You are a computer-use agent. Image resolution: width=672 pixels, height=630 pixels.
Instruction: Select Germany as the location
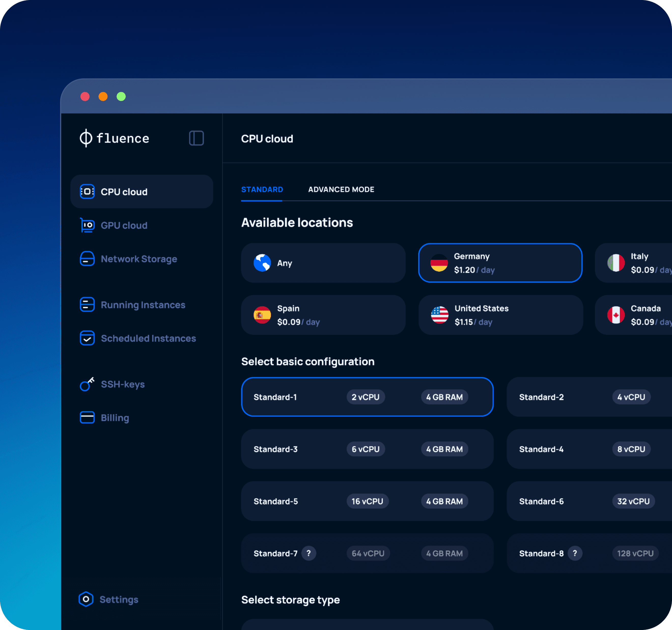(500, 263)
